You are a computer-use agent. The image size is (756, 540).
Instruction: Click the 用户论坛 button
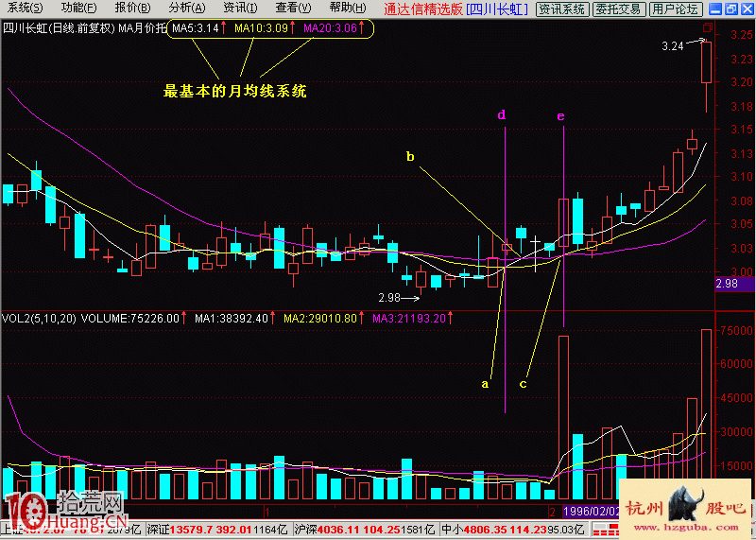[675, 9]
